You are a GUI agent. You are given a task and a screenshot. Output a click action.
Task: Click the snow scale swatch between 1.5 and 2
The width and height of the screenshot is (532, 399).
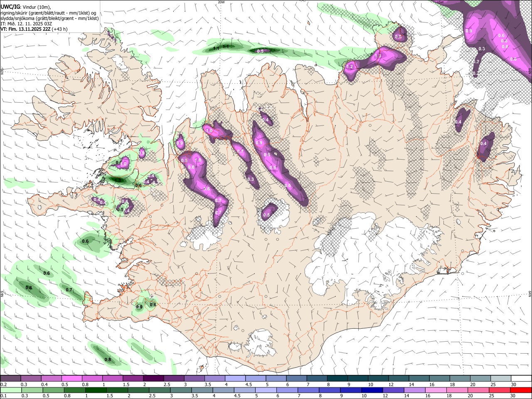133,378
